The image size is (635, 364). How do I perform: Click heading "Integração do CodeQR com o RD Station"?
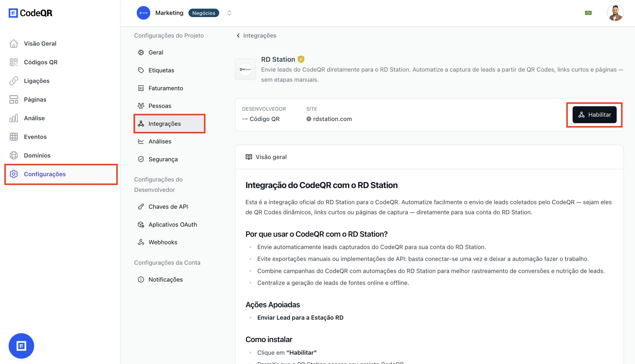pos(322,185)
